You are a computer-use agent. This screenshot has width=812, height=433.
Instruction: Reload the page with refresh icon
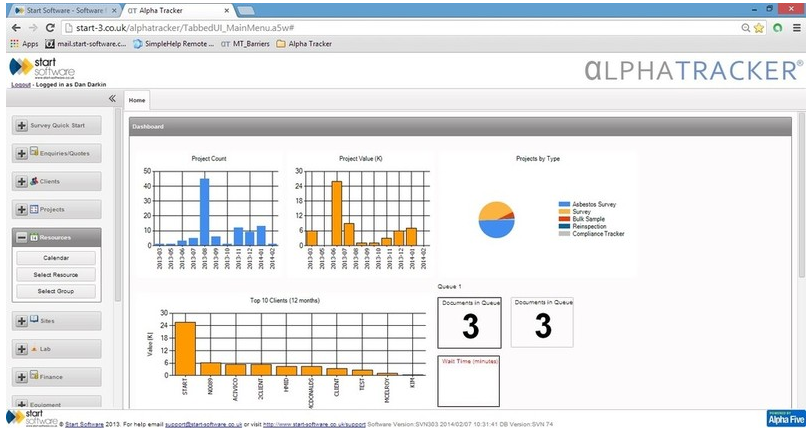click(x=50, y=28)
